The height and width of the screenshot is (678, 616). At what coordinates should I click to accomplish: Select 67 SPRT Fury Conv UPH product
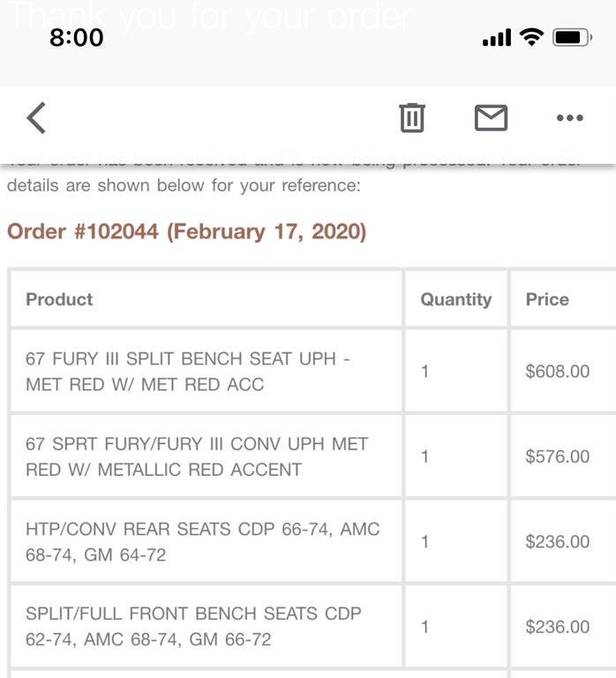point(196,456)
